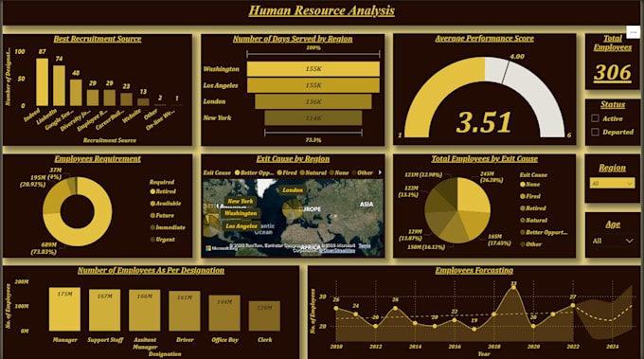Click the Microsoft Bing logo on map
The width and height of the screenshot is (644, 359).
(222, 248)
